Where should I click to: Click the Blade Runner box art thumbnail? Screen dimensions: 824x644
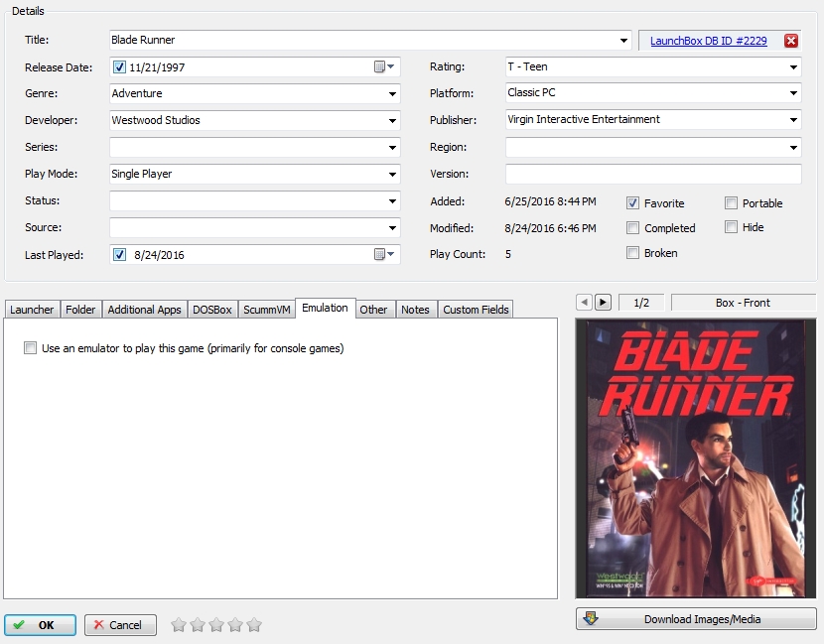click(696, 458)
